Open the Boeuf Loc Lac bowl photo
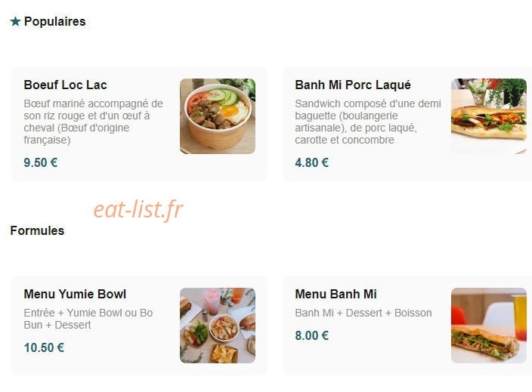This screenshot has height=392, width=532. [x=218, y=116]
